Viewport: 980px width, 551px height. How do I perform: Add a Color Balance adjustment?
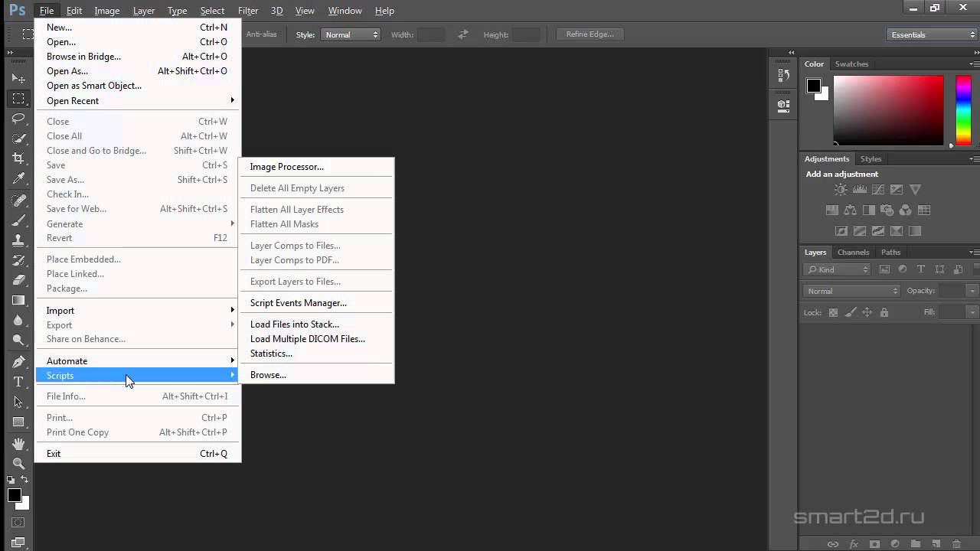click(850, 210)
